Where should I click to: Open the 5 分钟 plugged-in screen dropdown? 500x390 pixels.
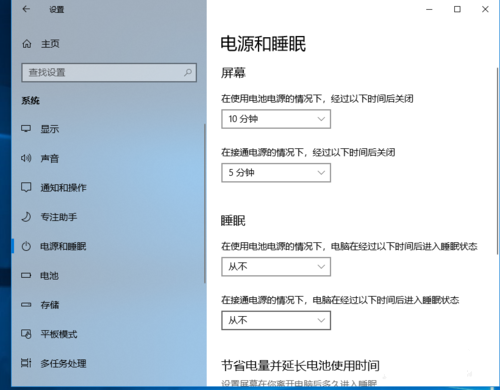click(x=276, y=173)
